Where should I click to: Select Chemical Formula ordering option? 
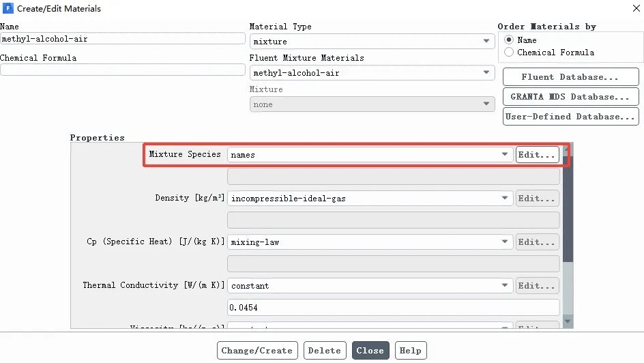pyautogui.click(x=509, y=53)
